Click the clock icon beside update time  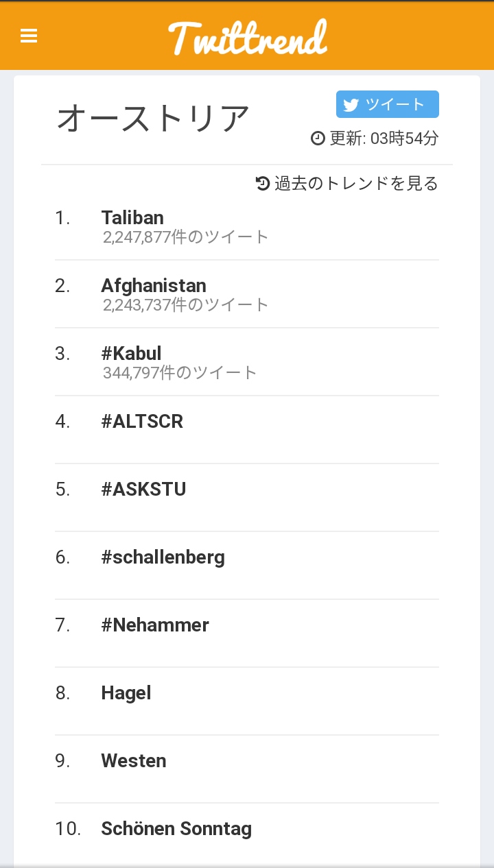pyautogui.click(x=318, y=138)
